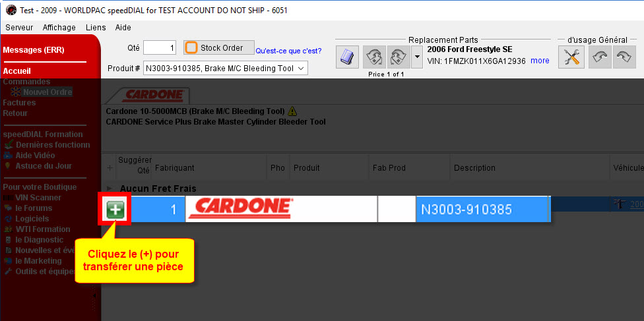
Task: Click the Dernières fonctionn checkmark icon
Action: [8, 144]
